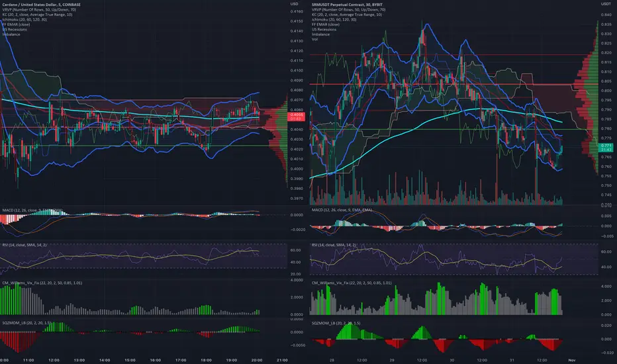Click CM_Williams_Vix_Fix label on SRMUSDT chart

pyautogui.click(x=352, y=283)
